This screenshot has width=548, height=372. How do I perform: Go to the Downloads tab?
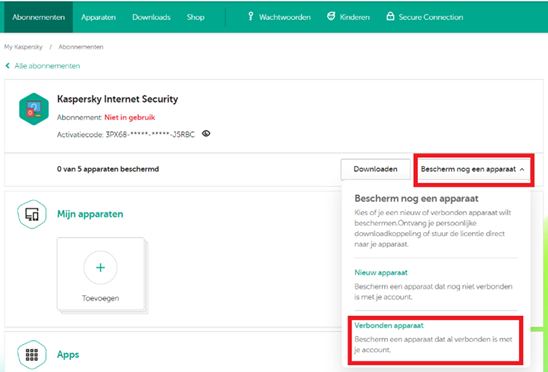click(x=151, y=17)
